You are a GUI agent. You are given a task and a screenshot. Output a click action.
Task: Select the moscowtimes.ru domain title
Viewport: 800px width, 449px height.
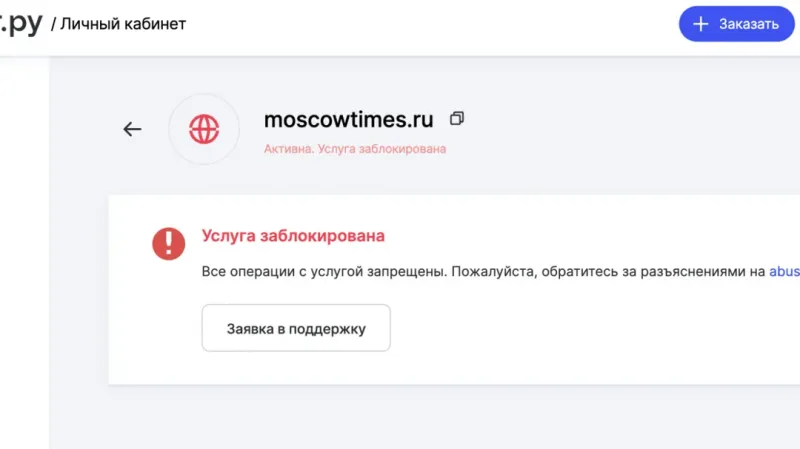(348, 120)
